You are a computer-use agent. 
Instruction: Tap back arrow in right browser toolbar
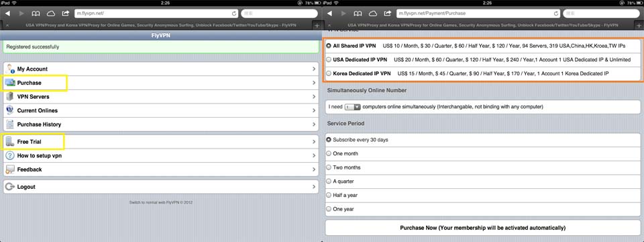330,13
